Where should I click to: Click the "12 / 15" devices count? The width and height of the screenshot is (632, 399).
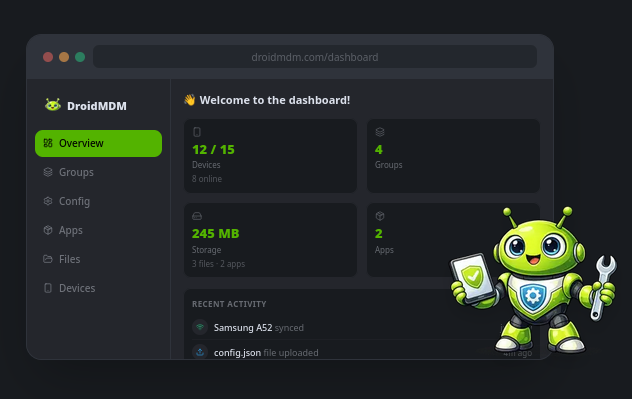click(x=213, y=150)
